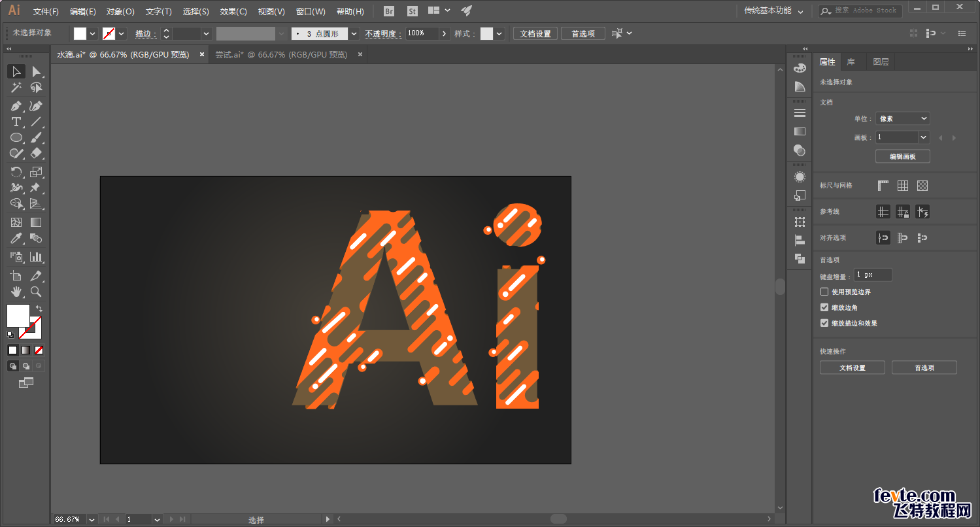Toggle transparency grid in 标尺与网格

click(x=922, y=186)
